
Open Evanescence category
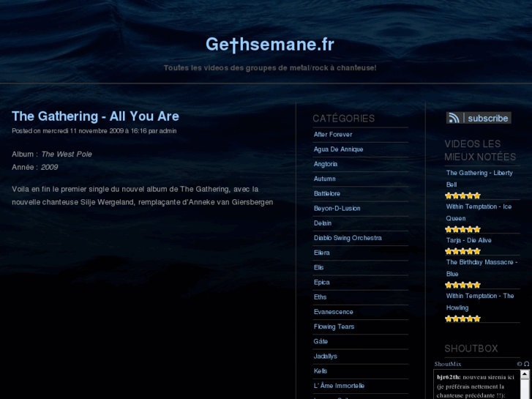pyautogui.click(x=333, y=312)
